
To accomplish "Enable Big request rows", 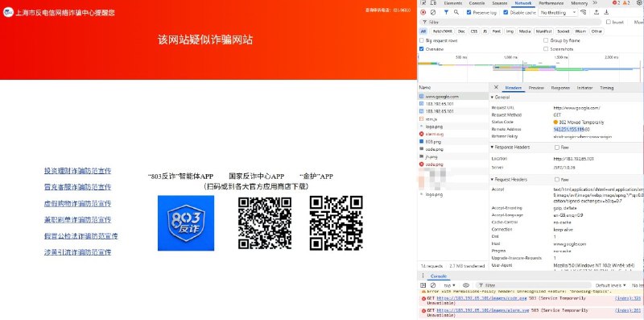I will click(421, 40).
